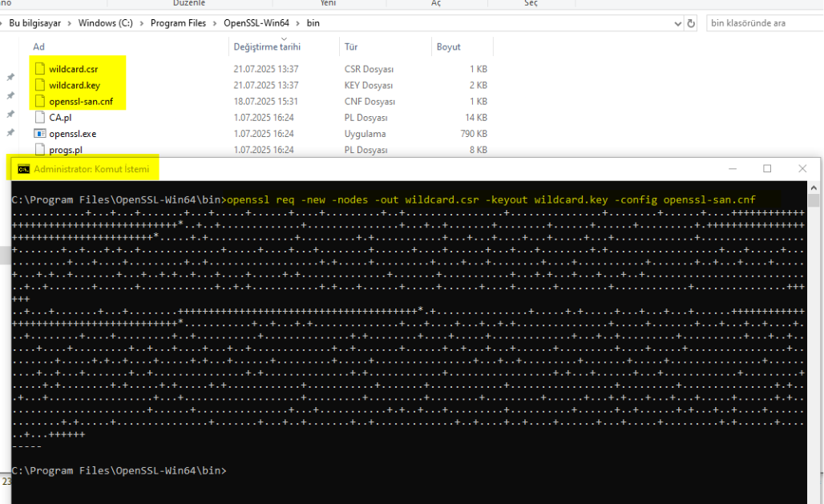Click the CA.pl file name
This screenshot has width=824, height=504.
click(60, 118)
